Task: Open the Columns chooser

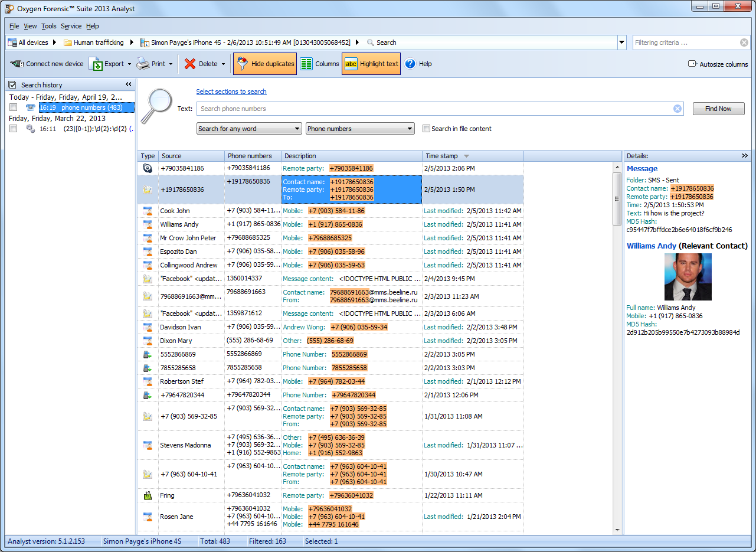Action: [319, 64]
